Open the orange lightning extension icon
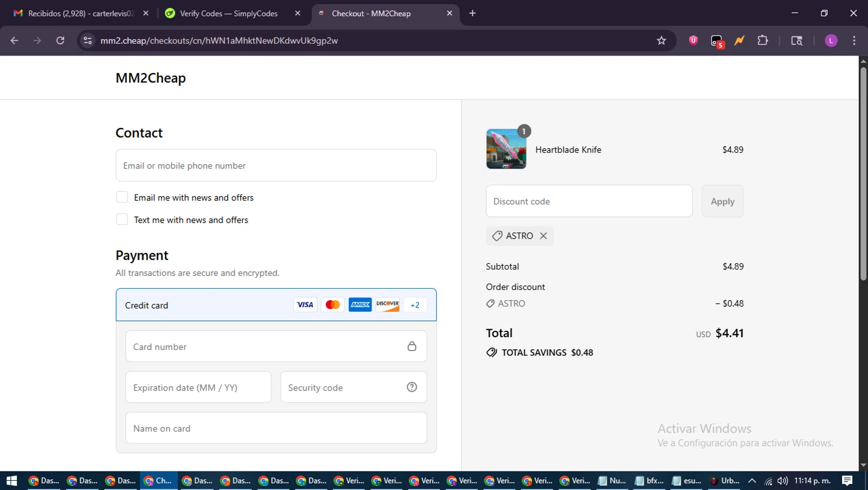868x490 pixels. 740,40
